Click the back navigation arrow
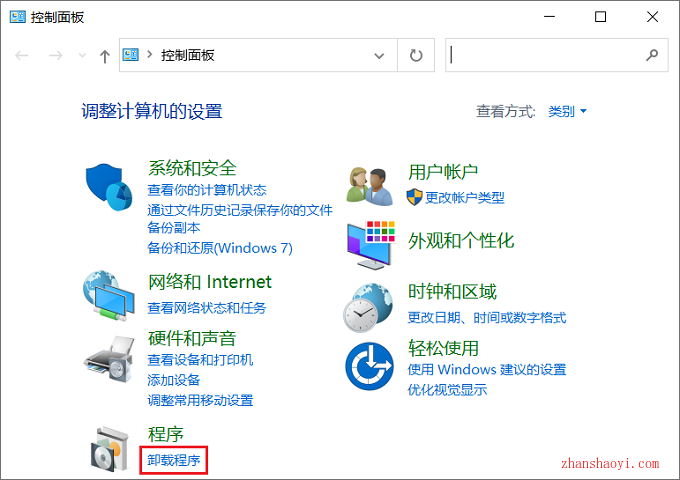 pyautogui.click(x=22, y=56)
